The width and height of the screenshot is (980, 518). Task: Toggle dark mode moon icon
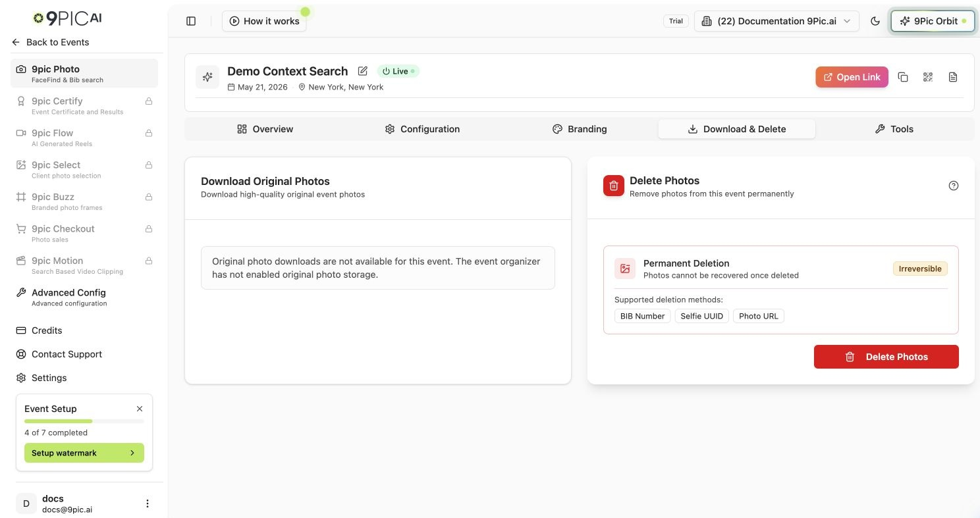click(x=875, y=21)
